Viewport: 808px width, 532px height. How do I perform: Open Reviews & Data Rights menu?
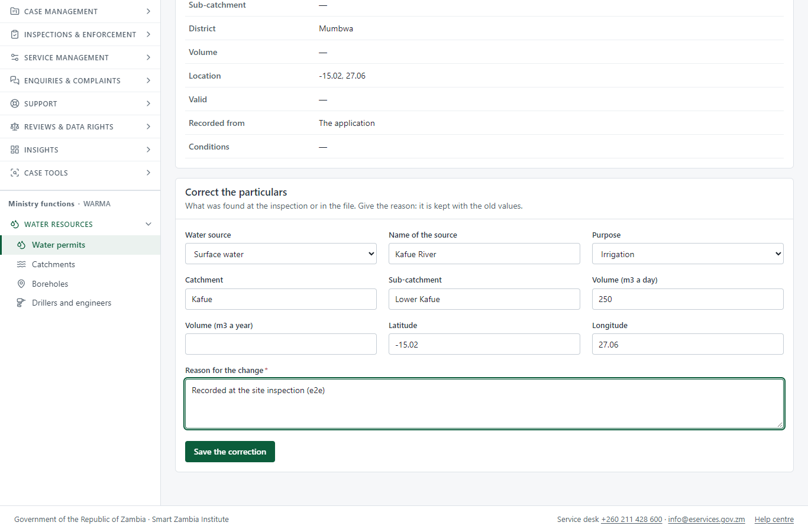click(x=80, y=126)
